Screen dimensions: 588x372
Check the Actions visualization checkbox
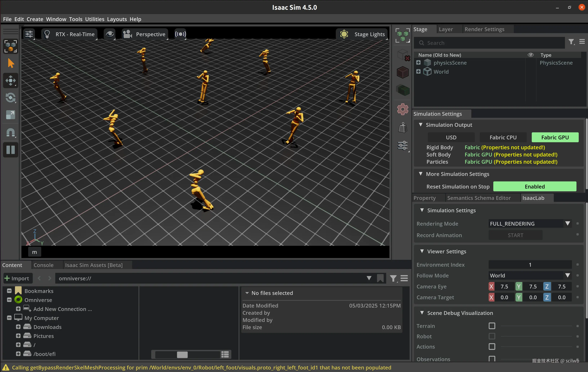[492, 346]
